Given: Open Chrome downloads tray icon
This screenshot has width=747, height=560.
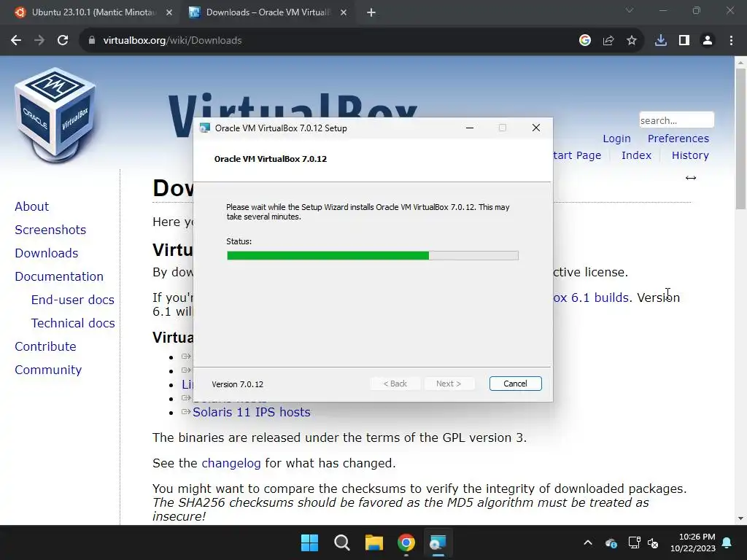Looking at the screenshot, I should coord(661,41).
